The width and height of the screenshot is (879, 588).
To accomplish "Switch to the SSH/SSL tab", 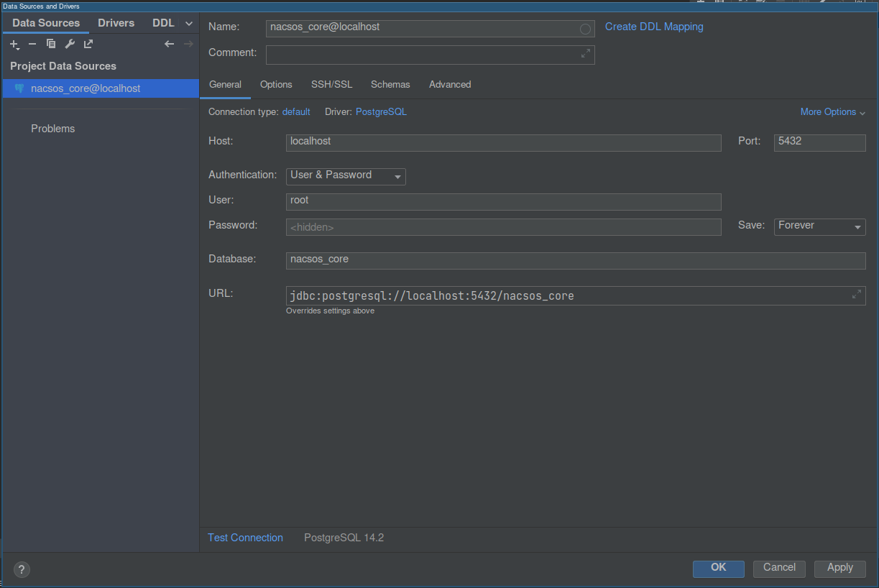I will (331, 85).
